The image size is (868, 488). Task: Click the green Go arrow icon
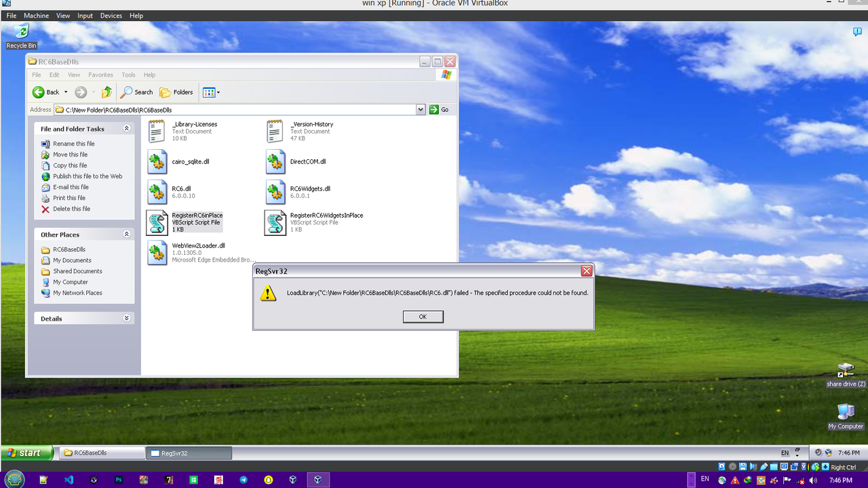[433, 109]
